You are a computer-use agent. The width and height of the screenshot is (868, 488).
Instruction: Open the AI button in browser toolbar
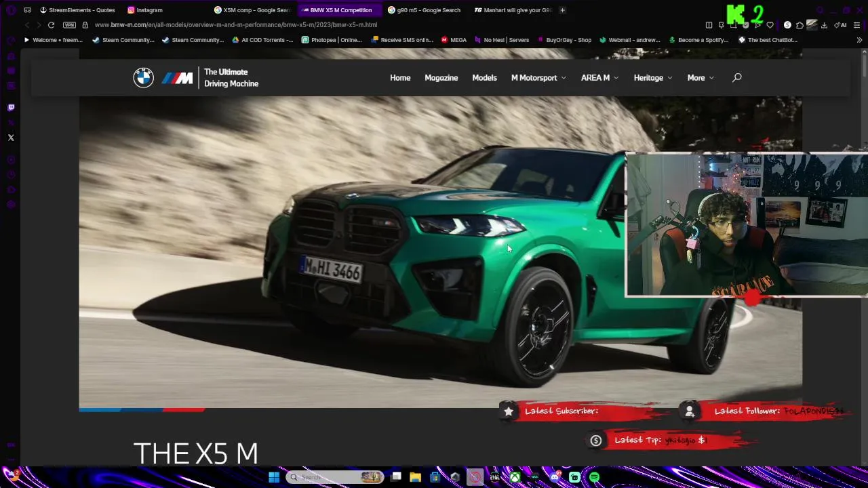[841, 25]
